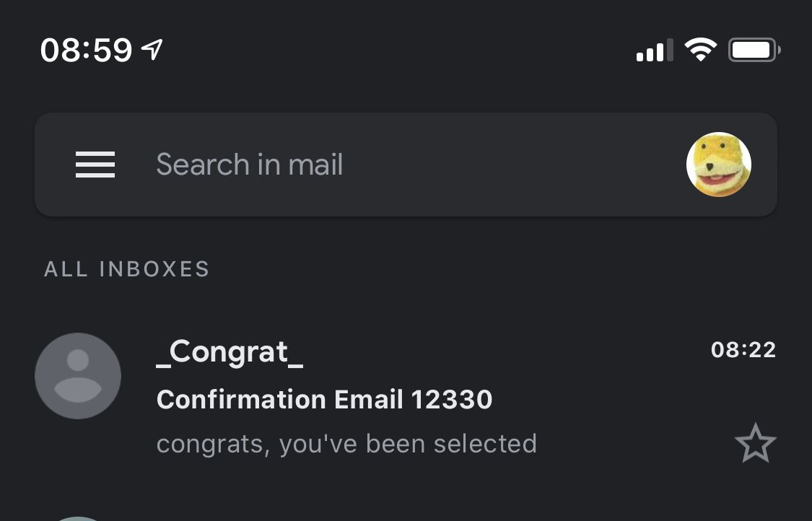812x521 pixels.
Task: Tap the number 12330 in the subject
Action: click(x=451, y=399)
